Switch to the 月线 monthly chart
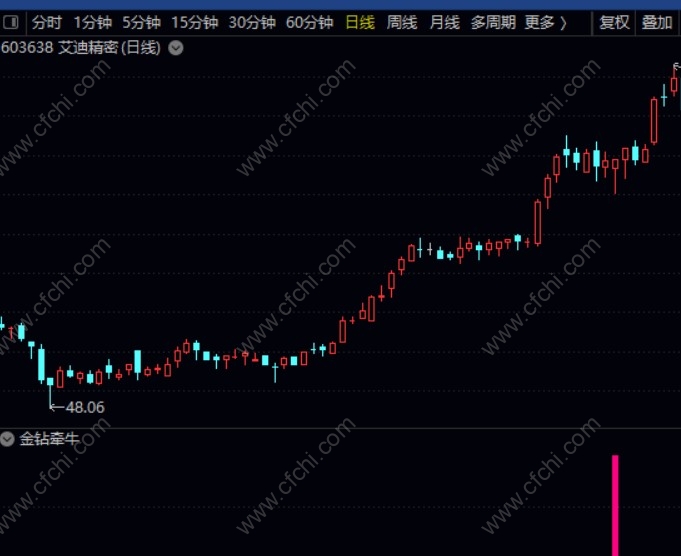The height and width of the screenshot is (556, 681). [x=444, y=22]
